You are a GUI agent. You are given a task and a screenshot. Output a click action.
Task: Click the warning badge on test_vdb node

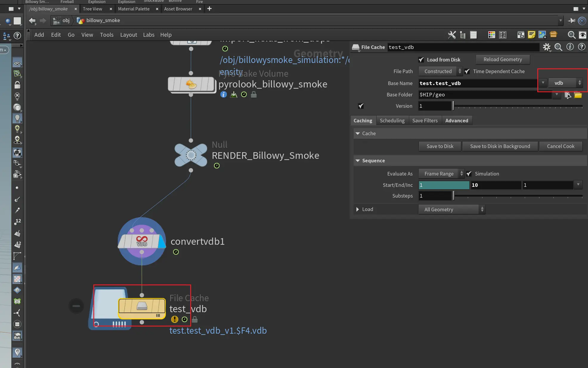pyautogui.click(x=174, y=319)
